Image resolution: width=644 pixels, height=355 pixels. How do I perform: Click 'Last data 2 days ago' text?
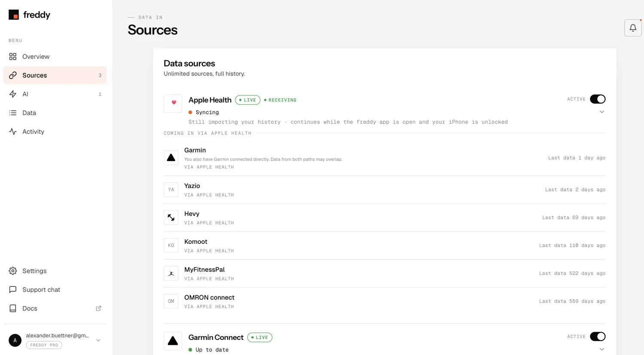click(575, 190)
